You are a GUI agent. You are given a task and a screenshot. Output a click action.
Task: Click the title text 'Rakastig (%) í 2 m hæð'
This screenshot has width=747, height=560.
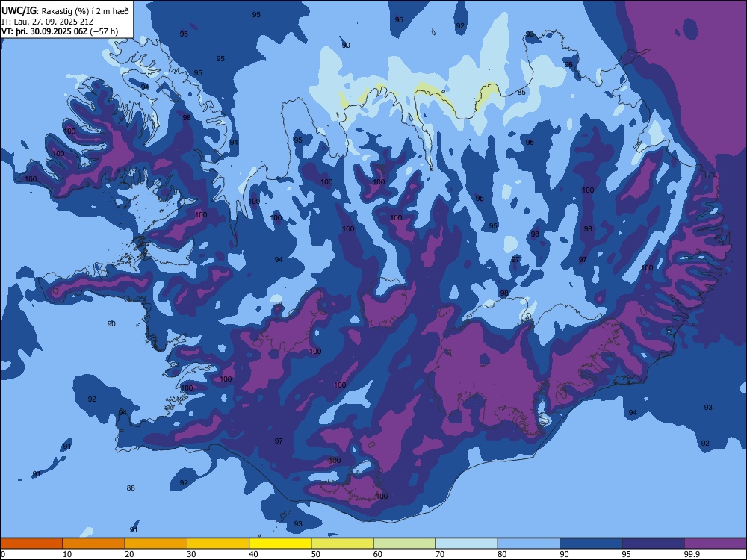[85, 10]
